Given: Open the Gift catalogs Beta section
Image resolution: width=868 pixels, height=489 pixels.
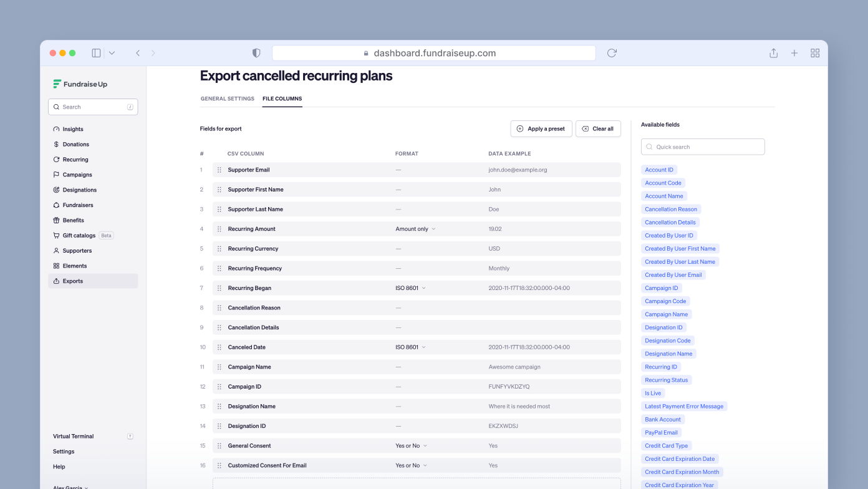Looking at the screenshot, I should [77, 235].
